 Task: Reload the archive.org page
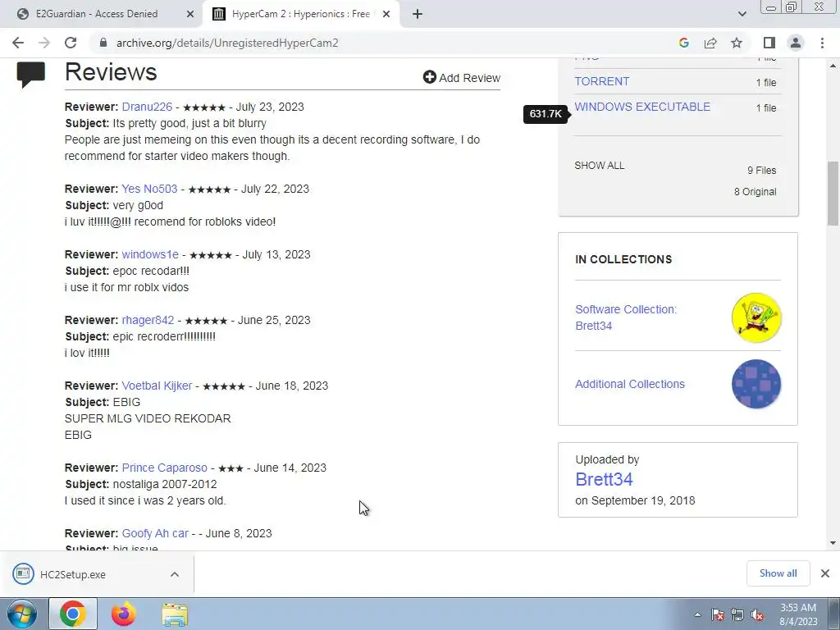coord(71,43)
